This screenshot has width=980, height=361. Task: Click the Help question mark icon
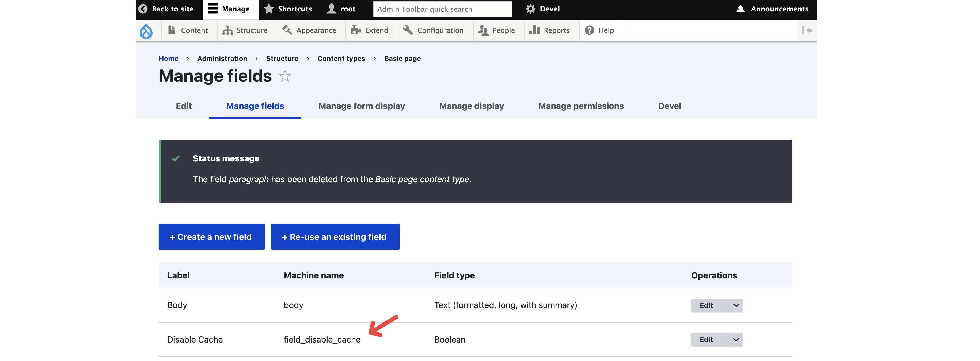coord(589,30)
